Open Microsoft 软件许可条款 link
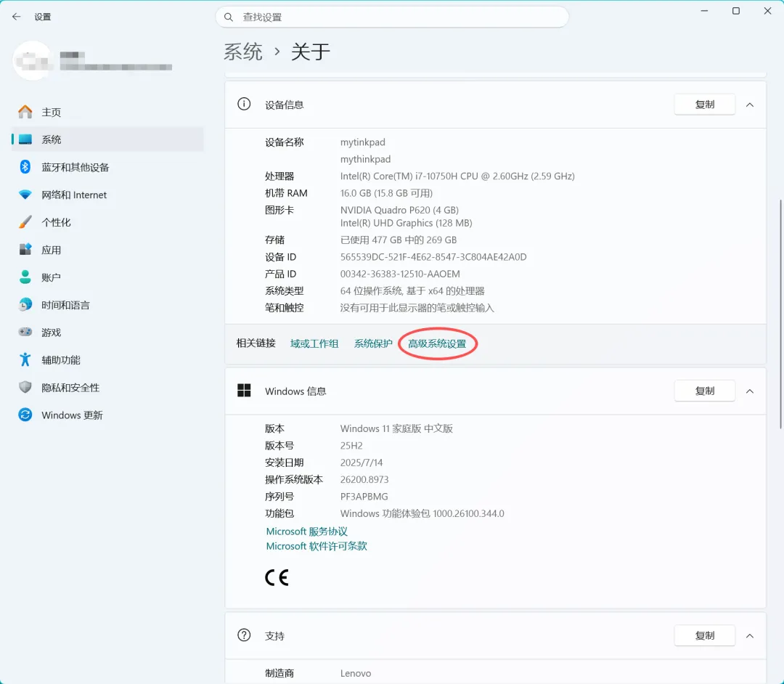The width and height of the screenshot is (784, 684). (x=317, y=546)
